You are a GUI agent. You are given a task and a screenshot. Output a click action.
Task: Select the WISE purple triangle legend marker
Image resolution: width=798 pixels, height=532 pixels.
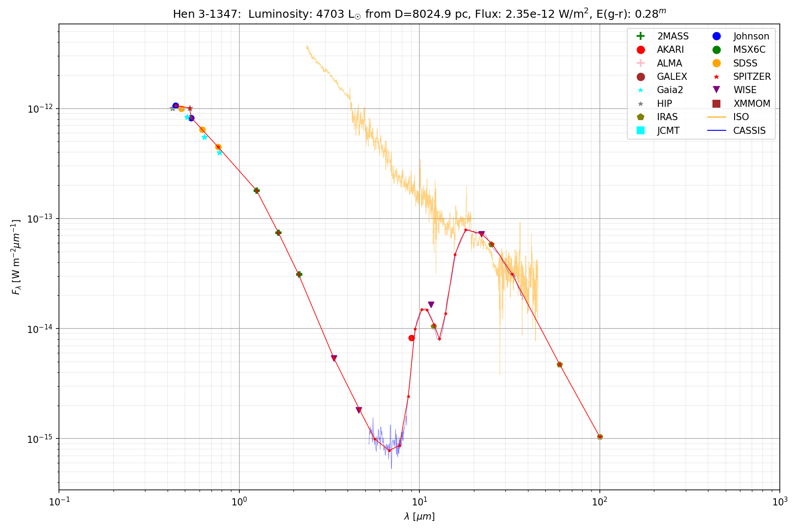tap(716, 90)
